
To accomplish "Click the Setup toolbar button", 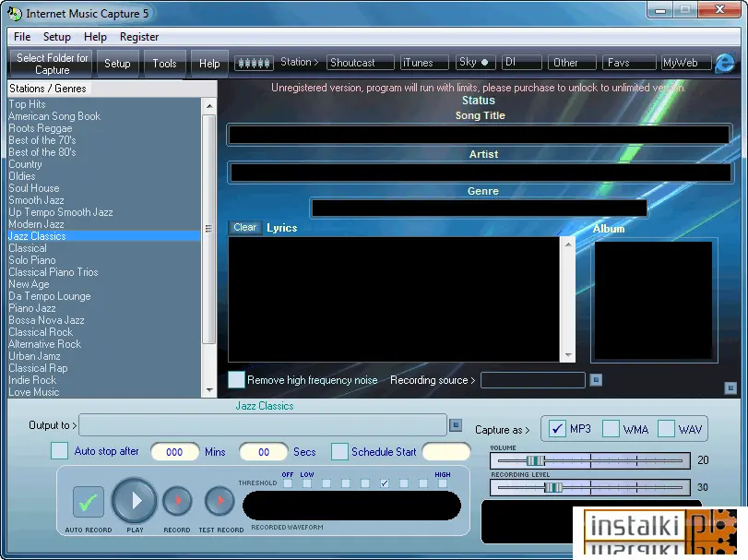I will tap(117, 64).
